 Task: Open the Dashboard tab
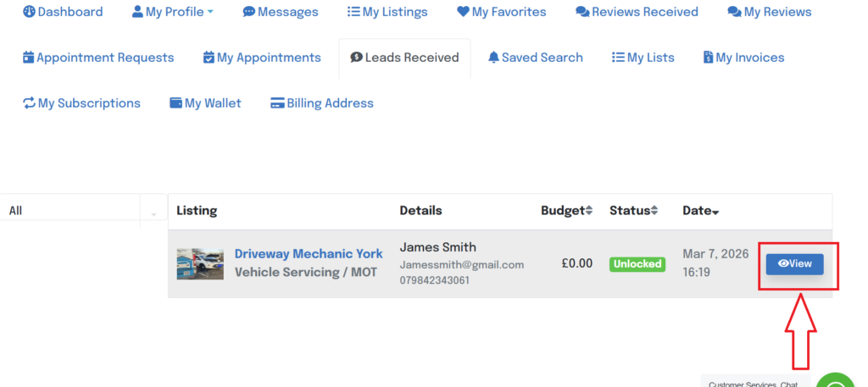click(x=63, y=12)
